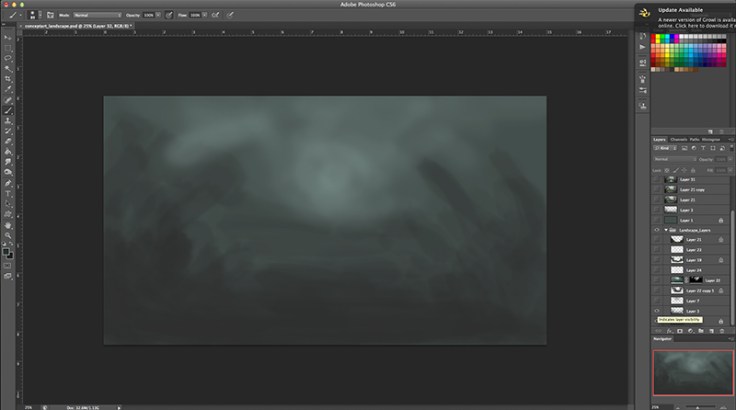Toggle pressure for opacity in options bar
Image resolution: width=736 pixels, height=410 pixels.
(169, 15)
